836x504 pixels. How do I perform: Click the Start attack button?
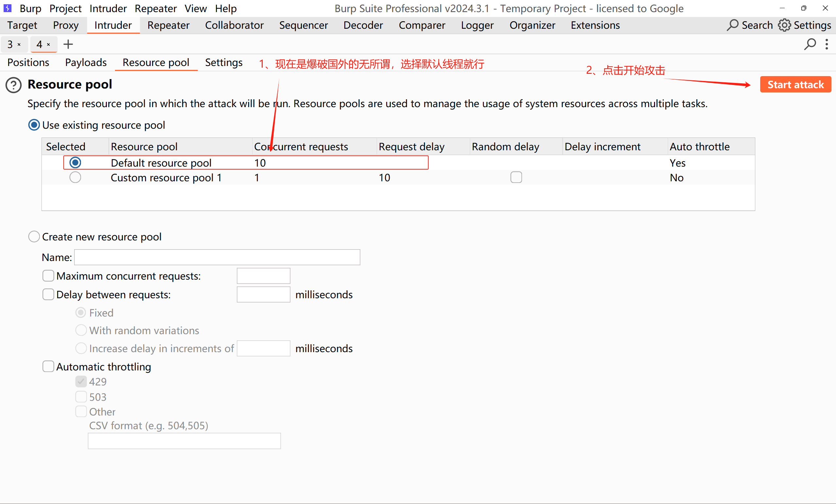(x=795, y=85)
